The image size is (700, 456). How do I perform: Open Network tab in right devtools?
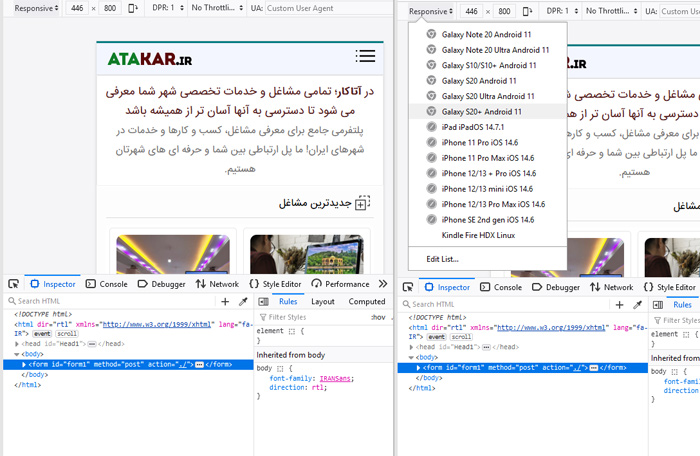612,287
